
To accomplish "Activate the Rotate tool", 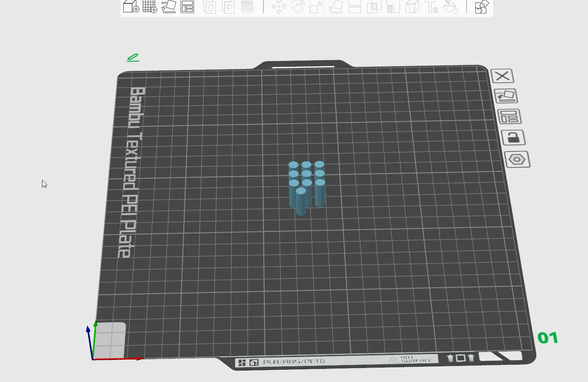I will (x=298, y=6).
